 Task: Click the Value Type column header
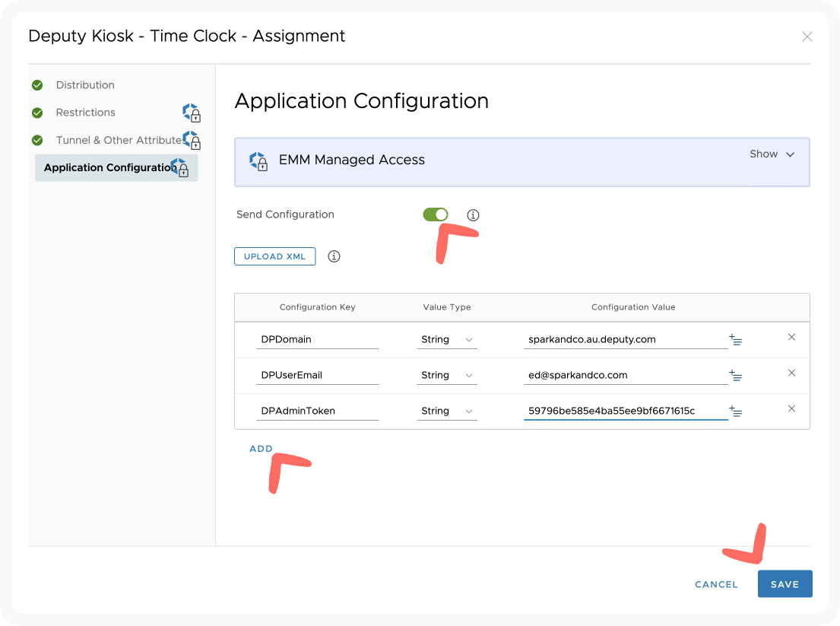coord(447,307)
